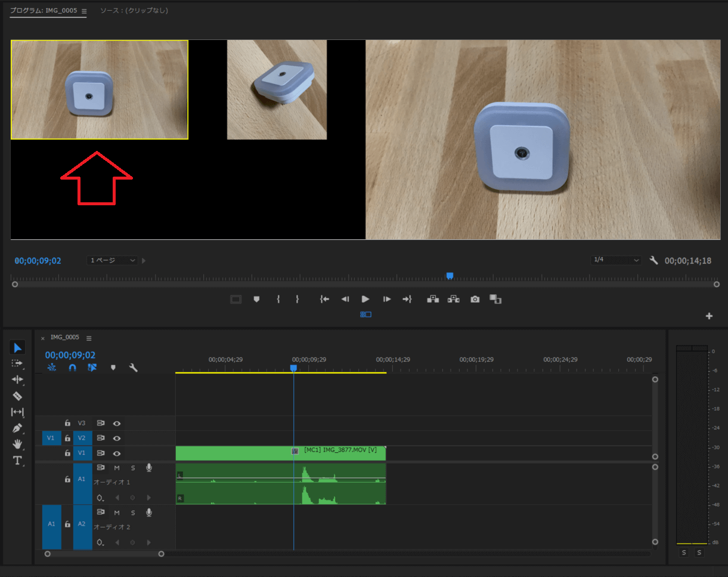Select the Type tool
This screenshot has height=577, width=728.
17,460
